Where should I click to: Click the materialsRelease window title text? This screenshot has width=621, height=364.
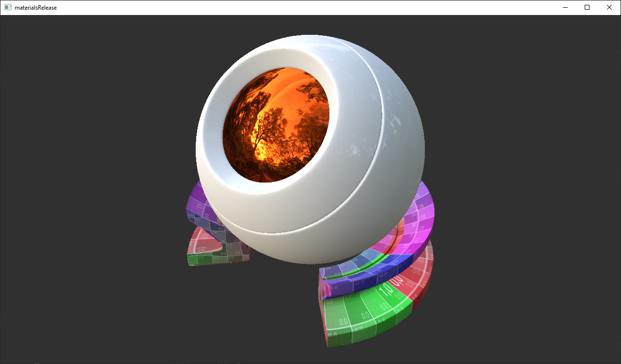click(35, 8)
